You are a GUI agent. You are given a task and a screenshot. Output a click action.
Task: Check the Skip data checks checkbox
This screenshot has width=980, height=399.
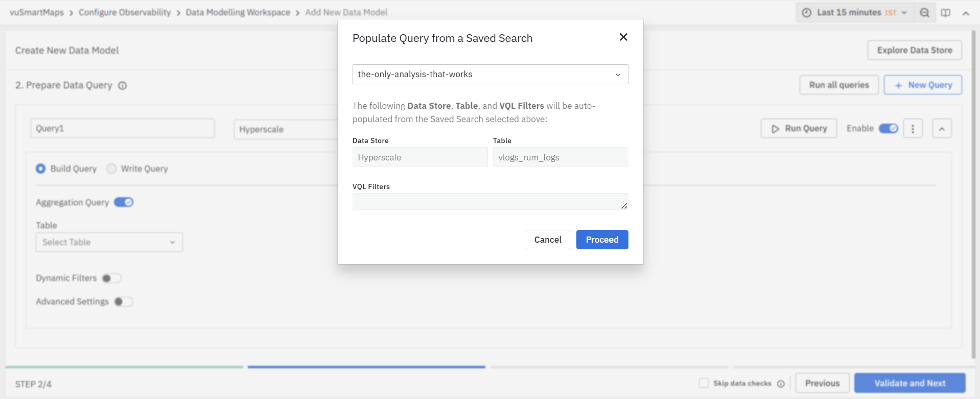click(x=704, y=383)
